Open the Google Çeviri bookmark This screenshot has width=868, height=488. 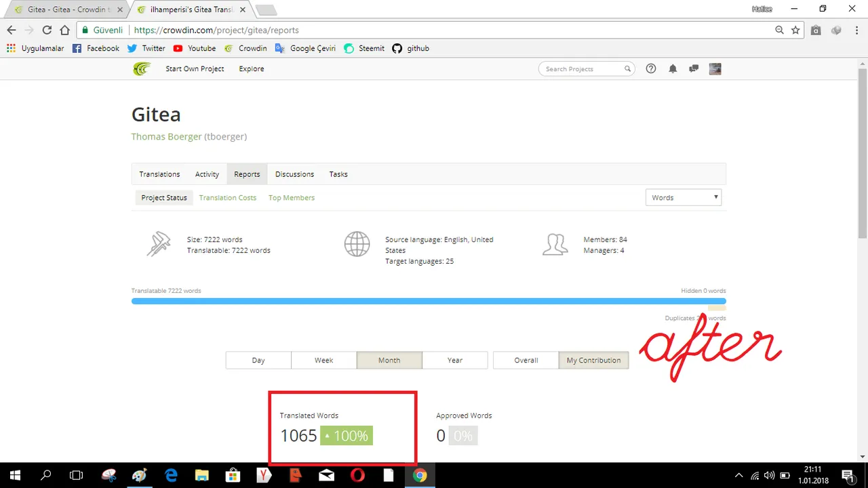[305, 48]
